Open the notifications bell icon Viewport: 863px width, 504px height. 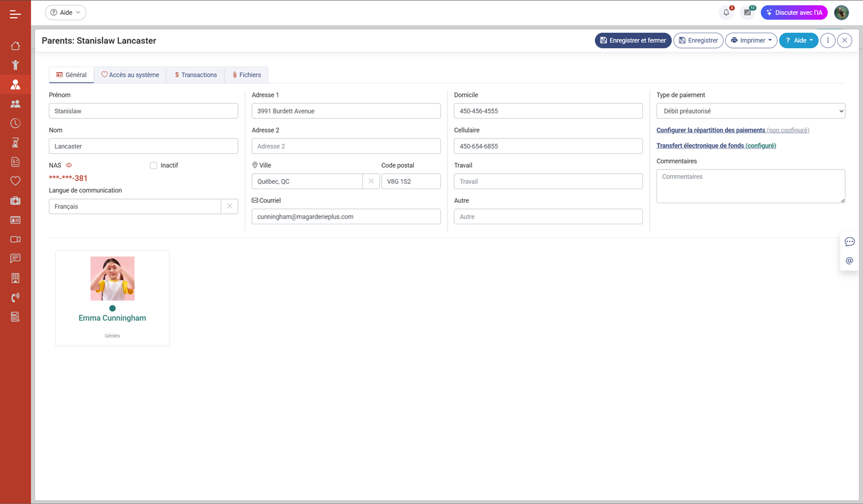coord(726,12)
